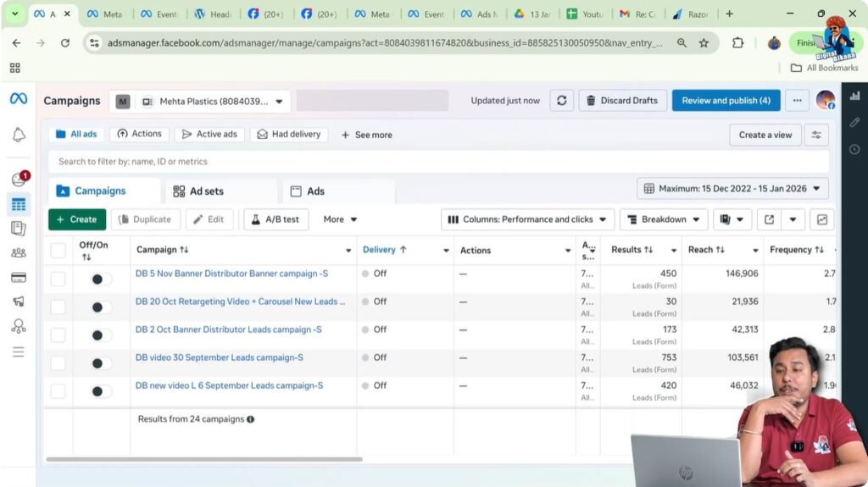Open the Campaign column header dropdown arrow
Viewport: 868px width, 487px height.
(348, 250)
